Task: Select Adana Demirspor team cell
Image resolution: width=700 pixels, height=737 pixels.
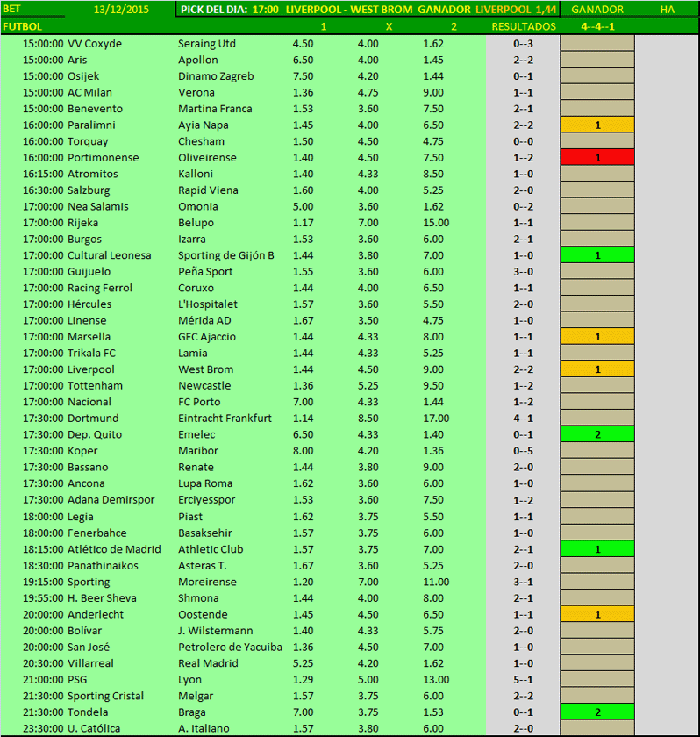Action: click(x=111, y=499)
